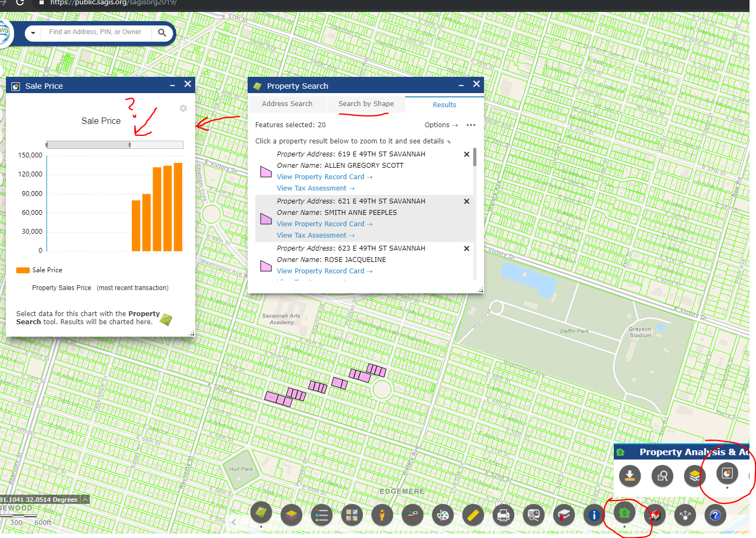The width and height of the screenshot is (756, 538).
Task: Click the 'Grayson Stadium' map label
Action: pos(640,332)
